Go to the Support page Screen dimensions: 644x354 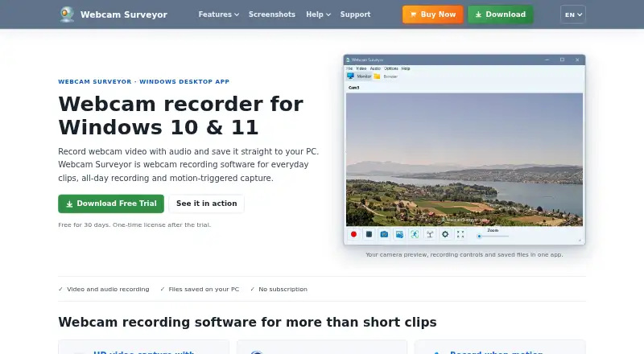point(355,14)
